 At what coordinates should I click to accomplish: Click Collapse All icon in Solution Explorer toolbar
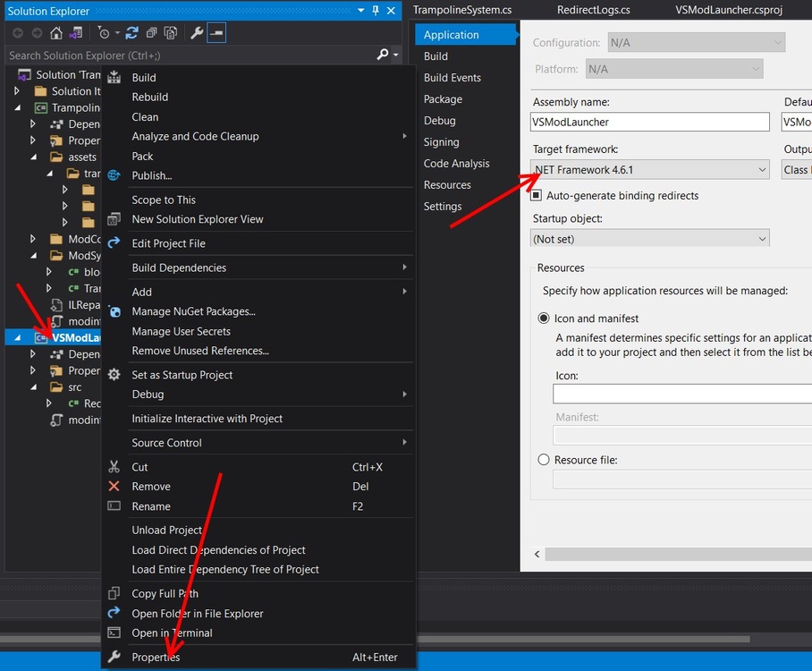coord(149,33)
